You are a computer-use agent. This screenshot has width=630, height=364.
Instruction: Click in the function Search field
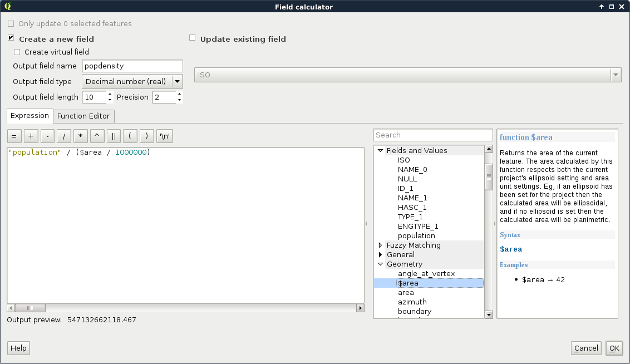coord(432,135)
